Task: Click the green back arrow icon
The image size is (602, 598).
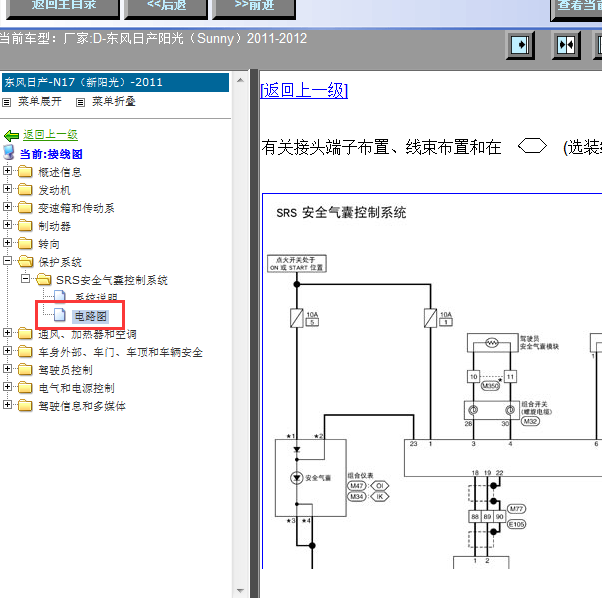Action: pyautogui.click(x=11, y=135)
